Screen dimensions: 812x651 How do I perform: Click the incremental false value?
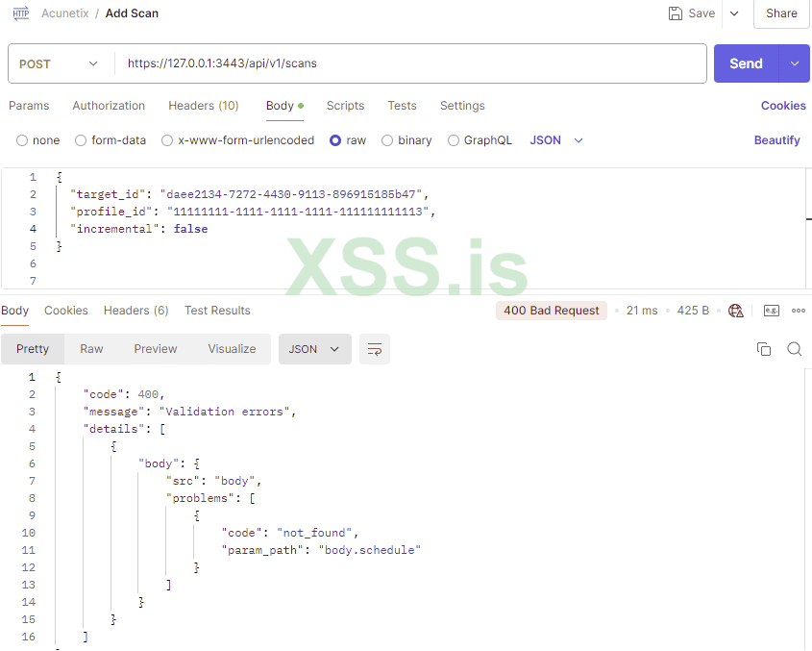pyautogui.click(x=190, y=229)
